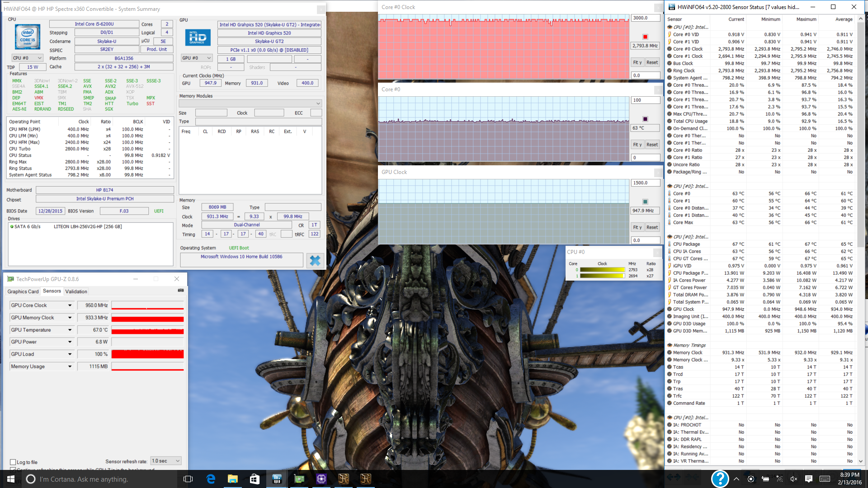Click Reset in Core #0 Clock graph

click(x=652, y=62)
